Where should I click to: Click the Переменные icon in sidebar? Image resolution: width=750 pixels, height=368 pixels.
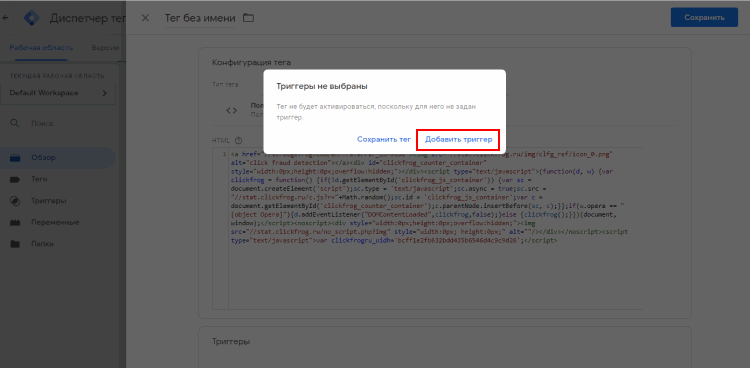tap(15, 223)
